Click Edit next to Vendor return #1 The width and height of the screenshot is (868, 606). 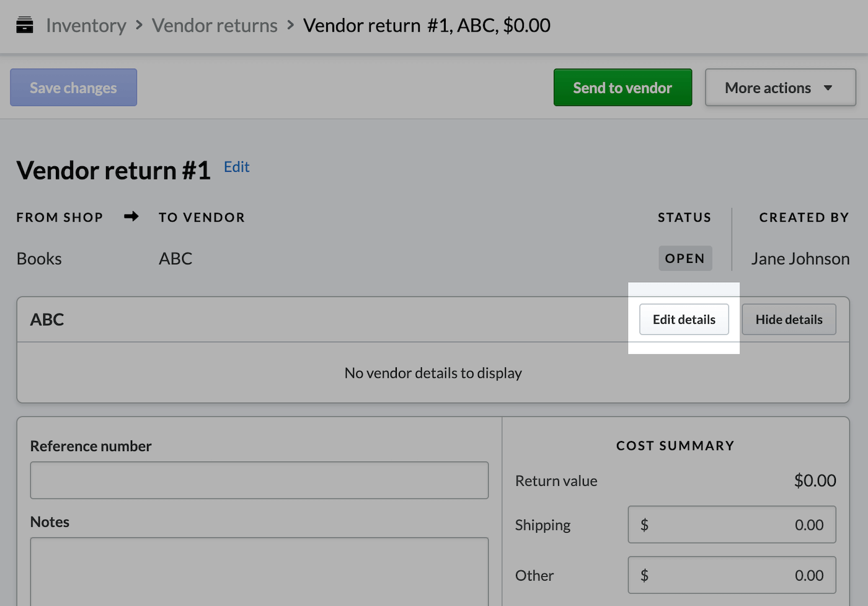tap(236, 166)
